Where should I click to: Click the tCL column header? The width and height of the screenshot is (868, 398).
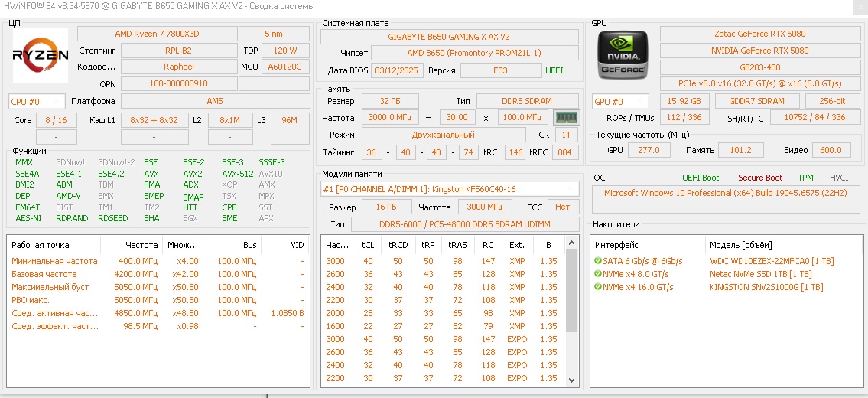367,245
